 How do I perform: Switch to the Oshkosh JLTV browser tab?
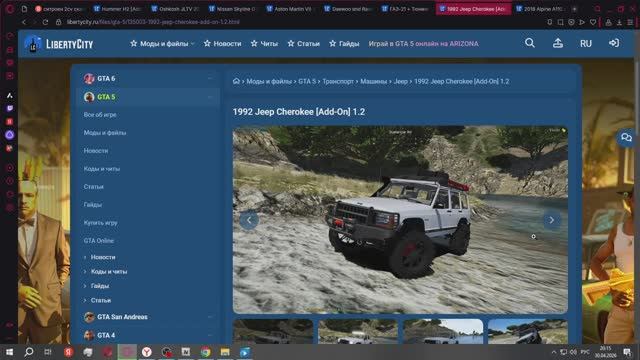pos(175,9)
